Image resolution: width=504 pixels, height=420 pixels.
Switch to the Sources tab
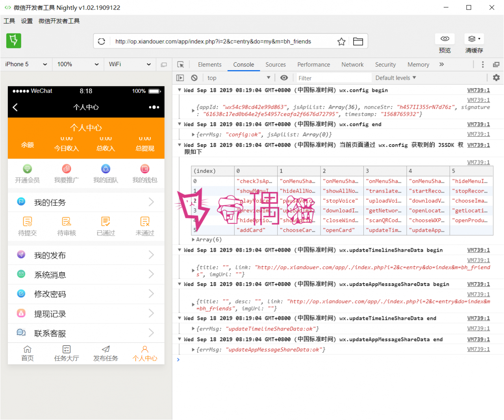coord(276,65)
